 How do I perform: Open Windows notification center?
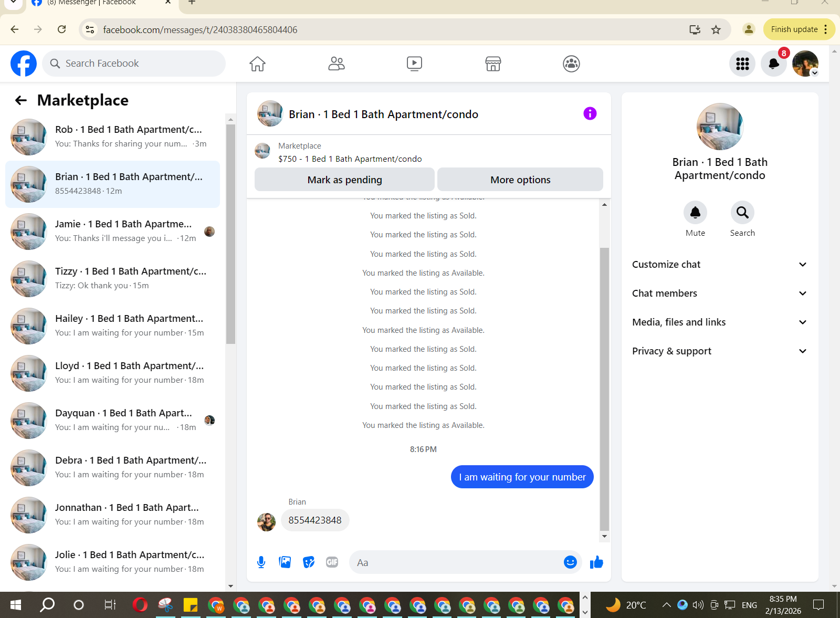(x=818, y=605)
